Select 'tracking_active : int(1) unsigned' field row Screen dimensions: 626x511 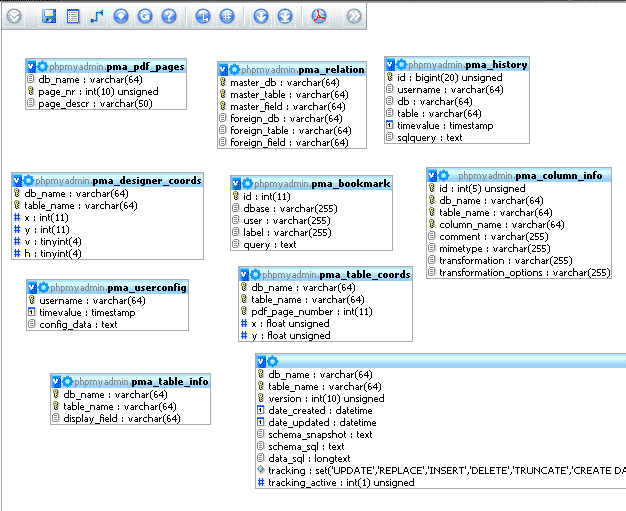click(x=441, y=483)
